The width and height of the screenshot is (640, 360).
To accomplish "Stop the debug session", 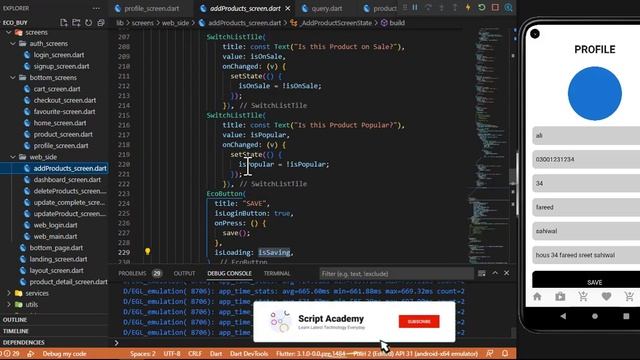I will point(495,8).
